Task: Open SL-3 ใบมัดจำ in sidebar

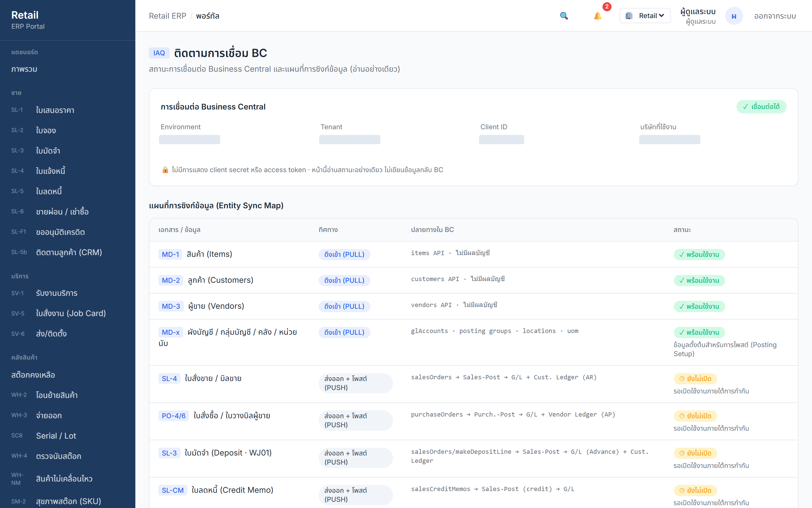Action: [x=67, y=150]
